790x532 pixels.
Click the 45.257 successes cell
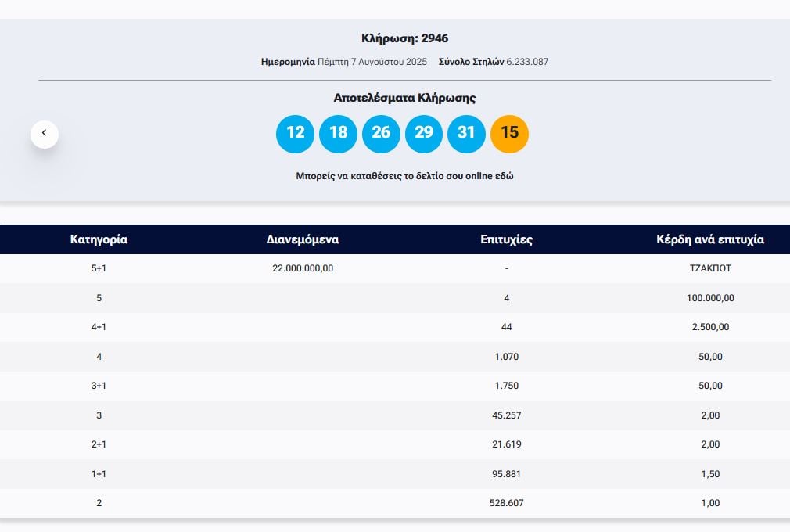pos(506,415)
